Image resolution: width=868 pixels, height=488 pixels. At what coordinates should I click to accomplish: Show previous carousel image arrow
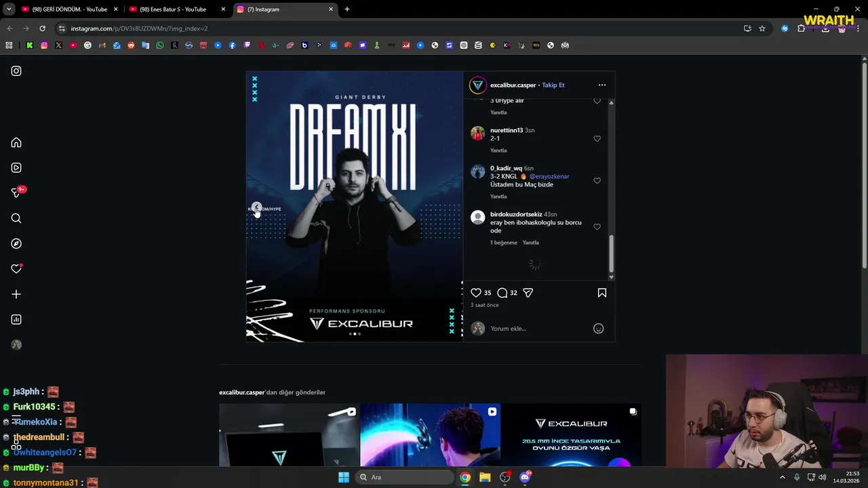click(x=256, y=207)
